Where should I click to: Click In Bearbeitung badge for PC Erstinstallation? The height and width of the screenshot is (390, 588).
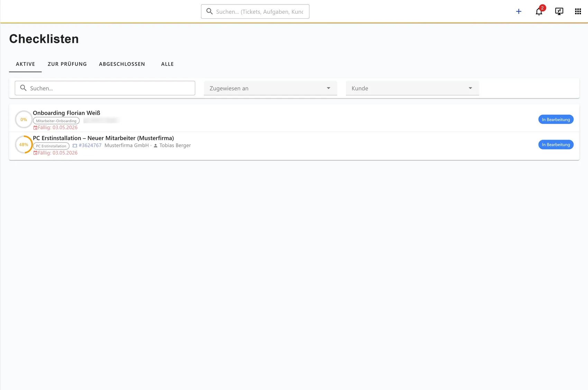(556, 145)
